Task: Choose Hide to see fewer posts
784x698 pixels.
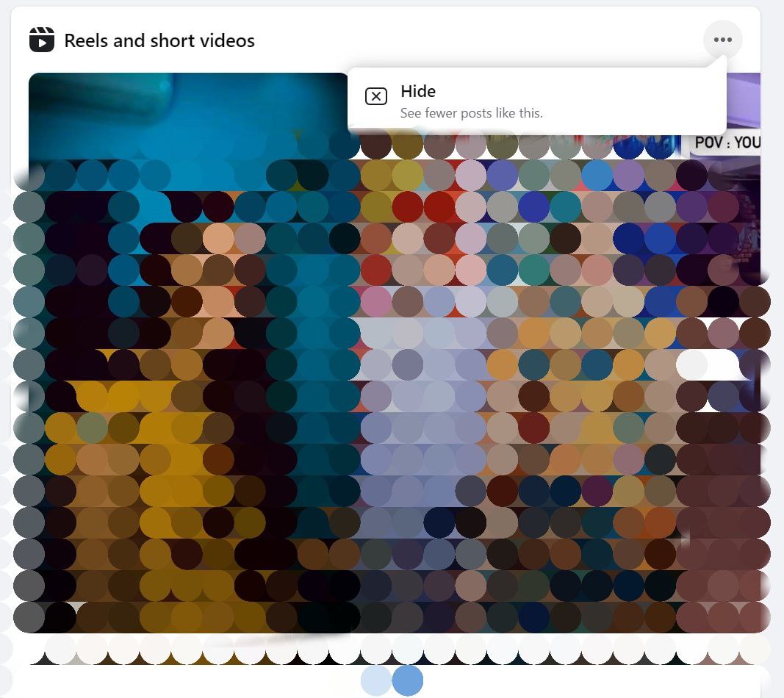Action: pyautogui.click(x=537, y=101)
